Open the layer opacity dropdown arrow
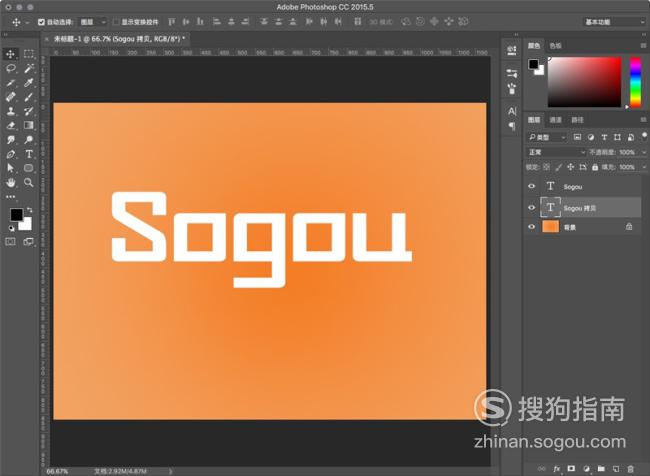 tap(643, 153)
